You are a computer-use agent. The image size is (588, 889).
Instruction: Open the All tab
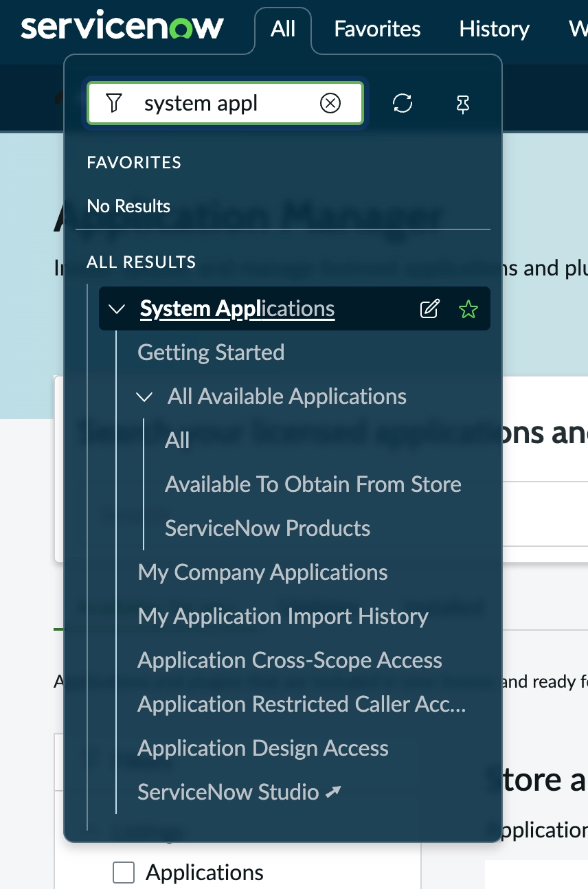tap(283, 29)
